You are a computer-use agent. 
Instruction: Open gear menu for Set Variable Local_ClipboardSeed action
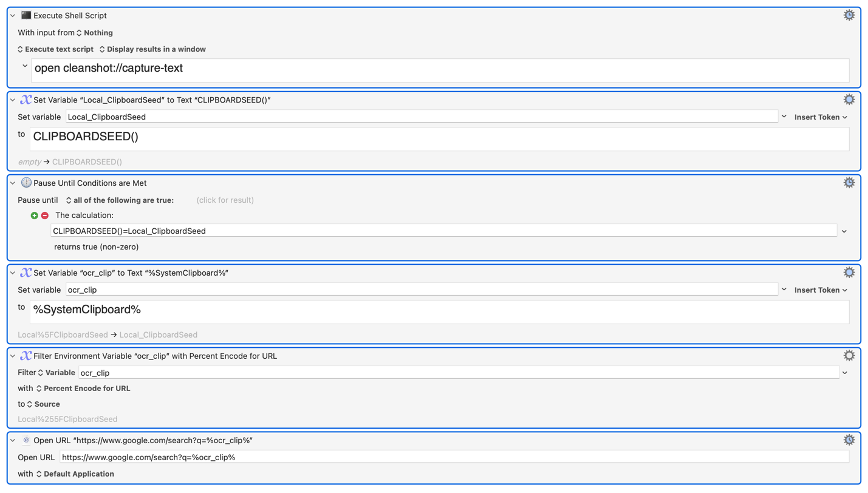coord(849,100)
